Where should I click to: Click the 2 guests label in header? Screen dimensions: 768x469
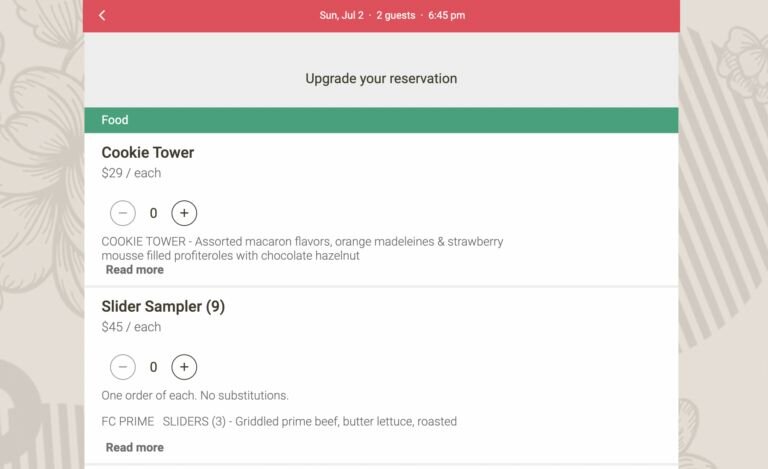coord(395,15)
